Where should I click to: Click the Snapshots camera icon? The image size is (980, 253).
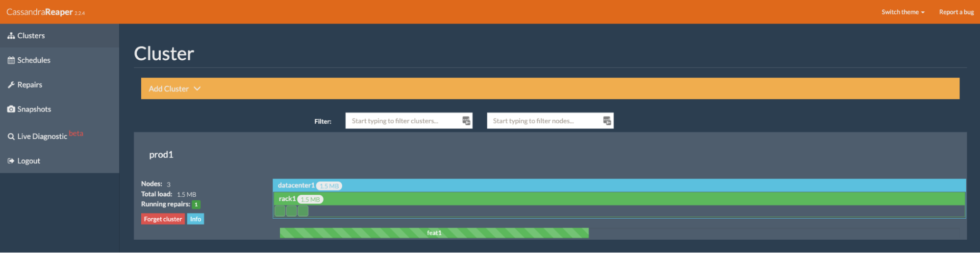click(11, 109)
